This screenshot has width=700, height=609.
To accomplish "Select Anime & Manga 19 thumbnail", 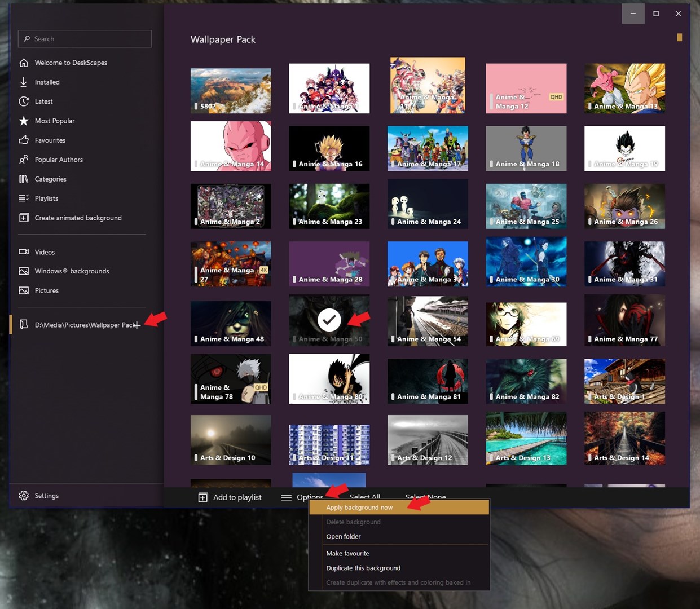I will [x=624, y=148].
